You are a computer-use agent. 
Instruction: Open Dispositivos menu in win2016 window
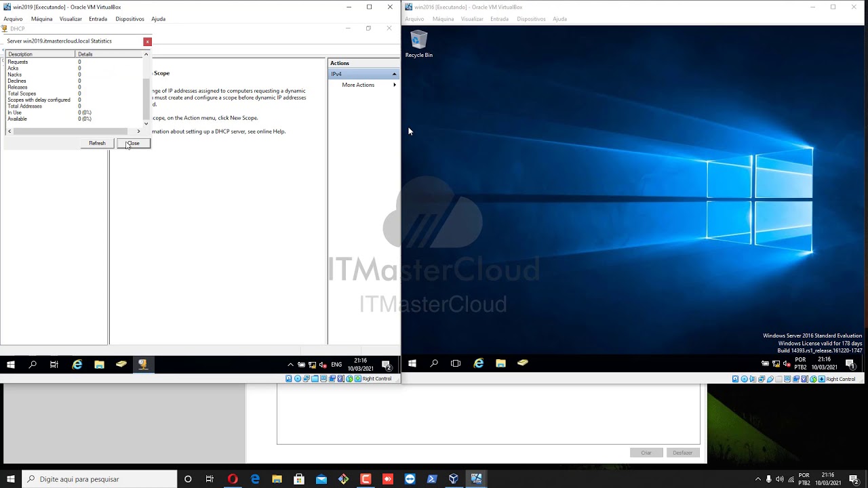point(531,19)
